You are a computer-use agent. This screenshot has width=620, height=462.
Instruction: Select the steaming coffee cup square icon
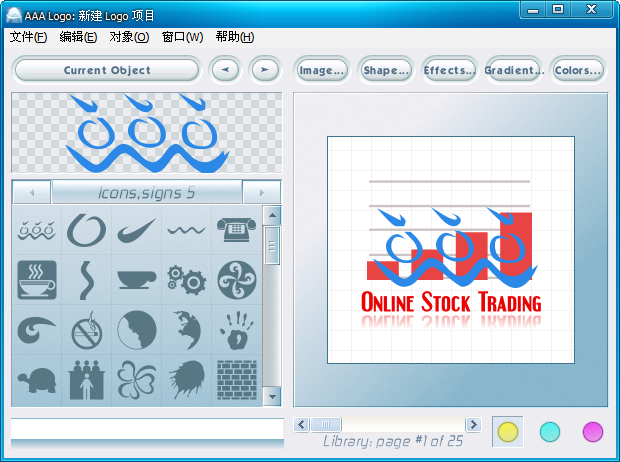(x=37, y=280)
